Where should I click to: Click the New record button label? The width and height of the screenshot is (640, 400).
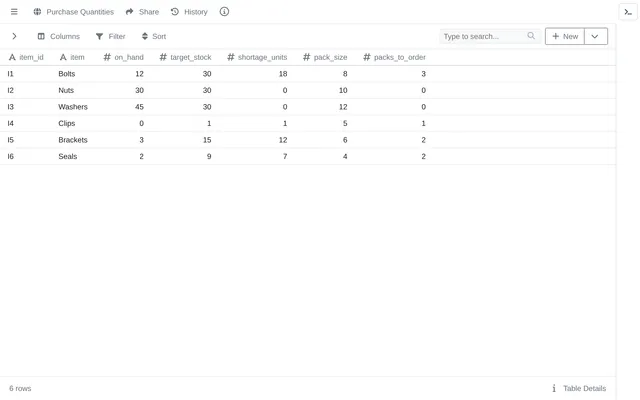(570, 36)
